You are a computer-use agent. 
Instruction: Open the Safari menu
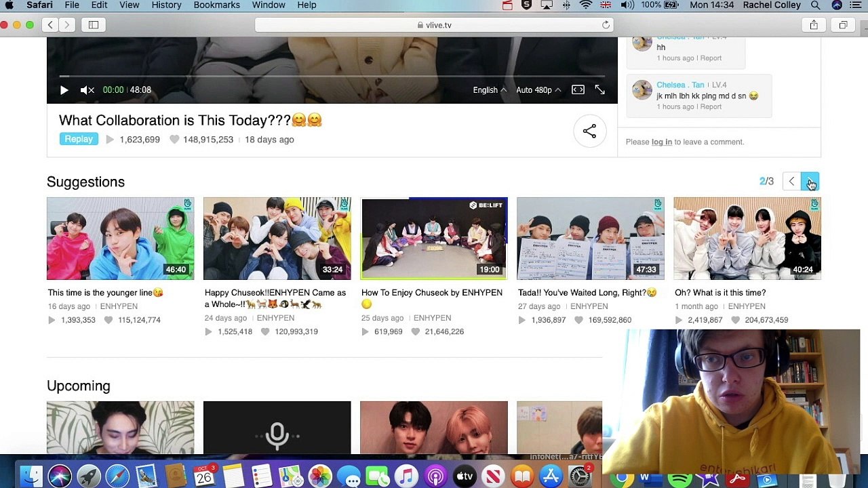coord(39,5)
